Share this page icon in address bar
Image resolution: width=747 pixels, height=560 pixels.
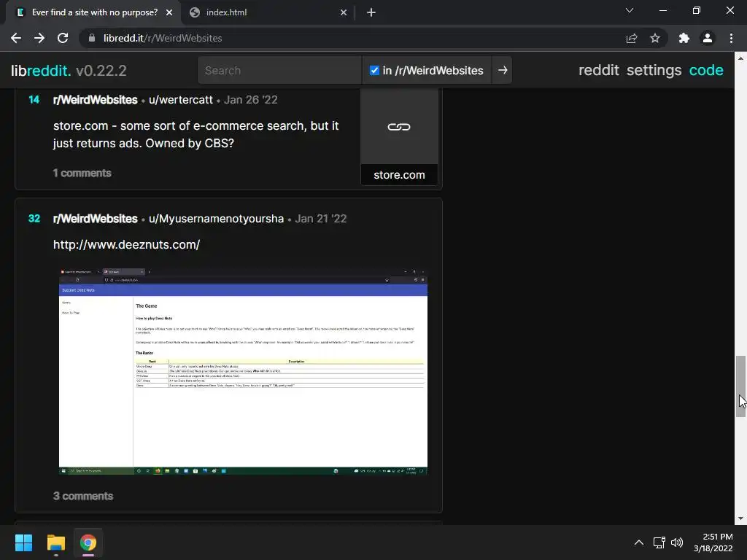(632, 38)
